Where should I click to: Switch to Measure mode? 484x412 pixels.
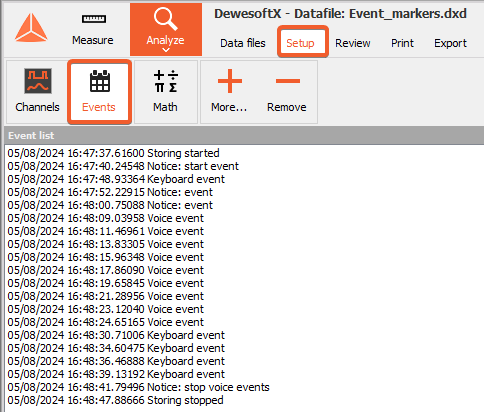(x=93, y=30)
